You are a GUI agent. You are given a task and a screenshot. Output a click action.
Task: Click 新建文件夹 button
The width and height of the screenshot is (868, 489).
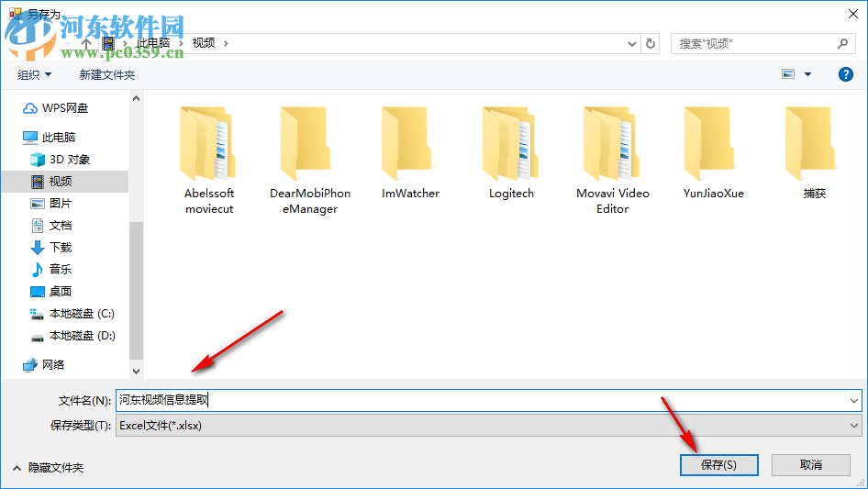(x=106, y=74)
